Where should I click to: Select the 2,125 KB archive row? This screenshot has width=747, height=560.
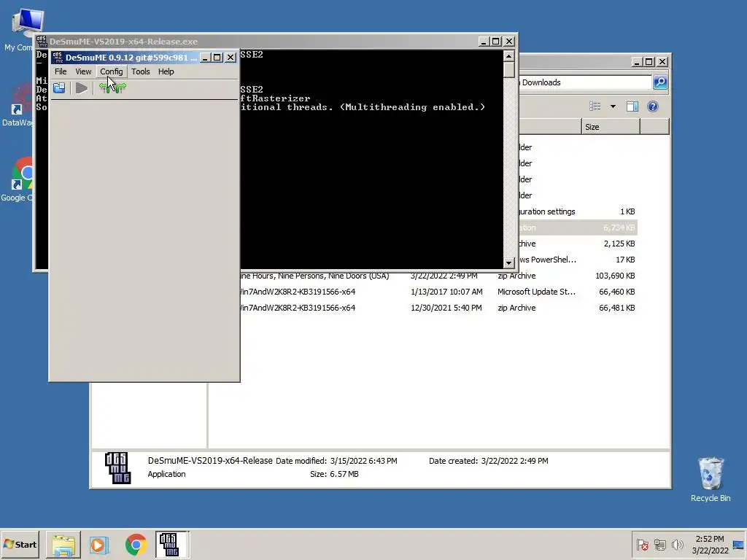pyautogui.click(x=578, y=244)
